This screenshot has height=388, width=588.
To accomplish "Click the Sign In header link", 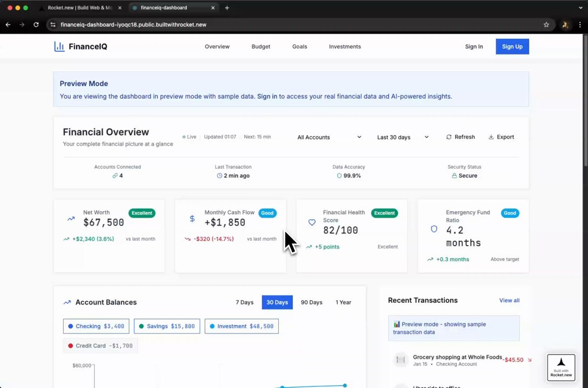I will pos(474,46).
